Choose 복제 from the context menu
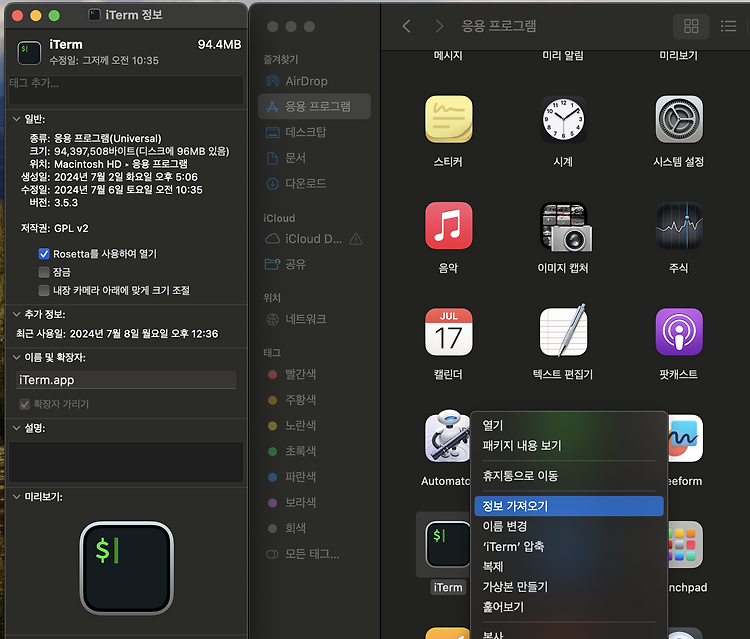Viewport: 750px width, 639px height. [x=569, y=566]
